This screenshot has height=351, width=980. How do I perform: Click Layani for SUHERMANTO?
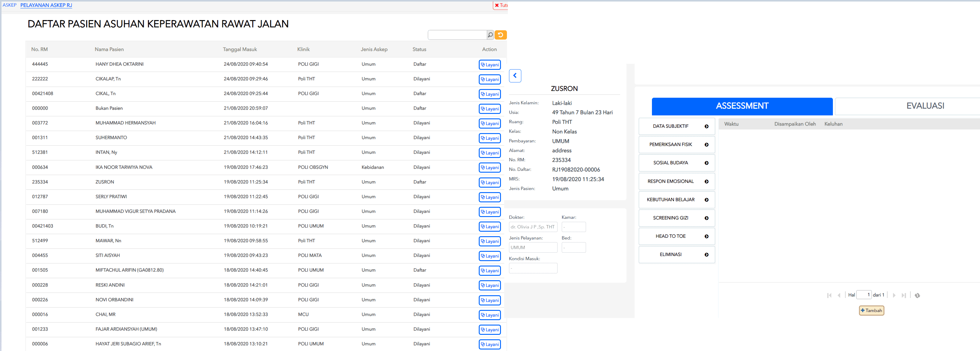[x=489, y=138]
